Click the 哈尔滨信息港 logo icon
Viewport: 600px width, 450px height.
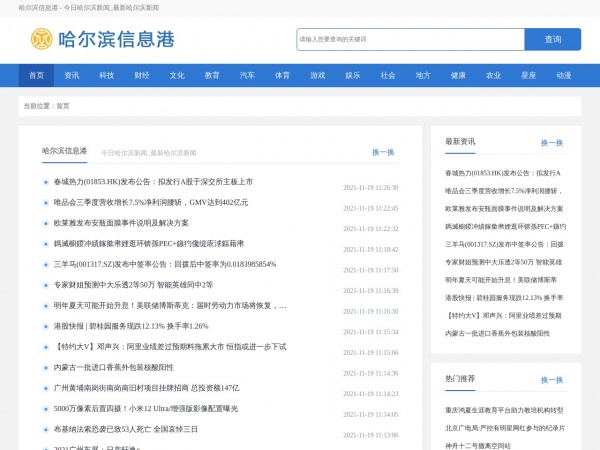point(41,39)
